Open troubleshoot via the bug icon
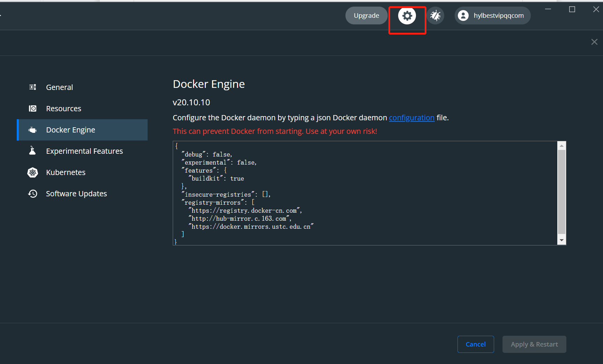The width and height of the screenshot is (603, 364). (435, 16)
